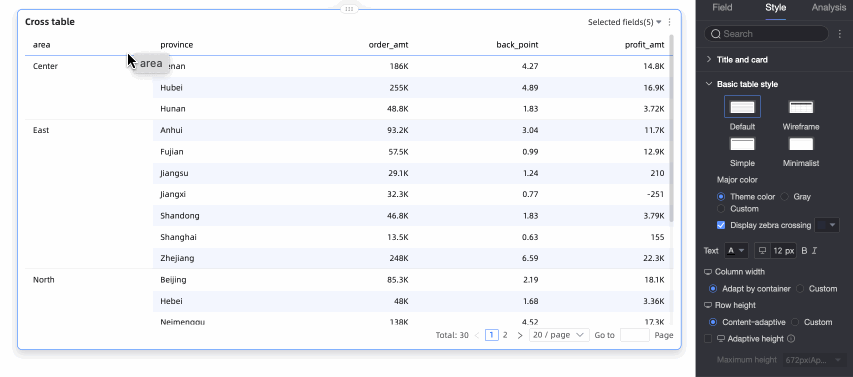Click the Go to page input
This screenshot has height=377, width=853.
coord(634,335)
